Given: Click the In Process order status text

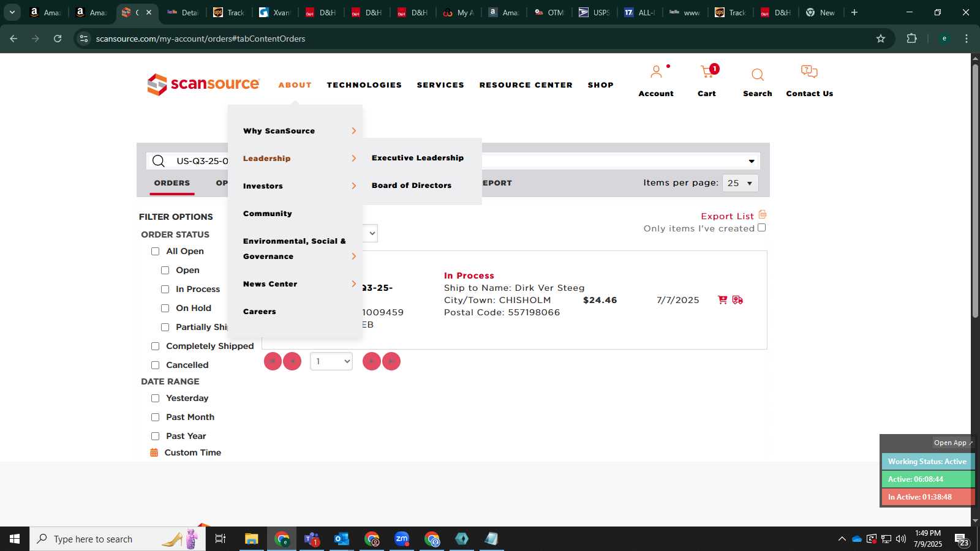Looking at the screenshot, I should [469, 275].
